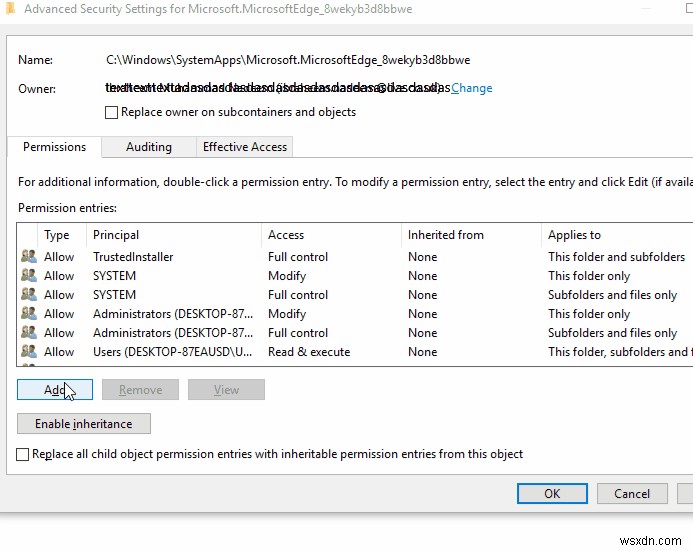Click the user-group icon on the Administrators Modify row
693x551 pixels.
pos(29,314)
